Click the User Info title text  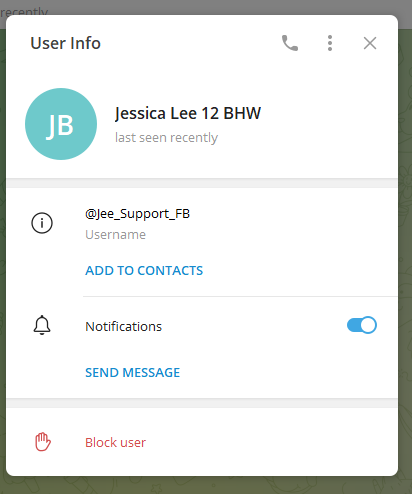click(66, 43)
